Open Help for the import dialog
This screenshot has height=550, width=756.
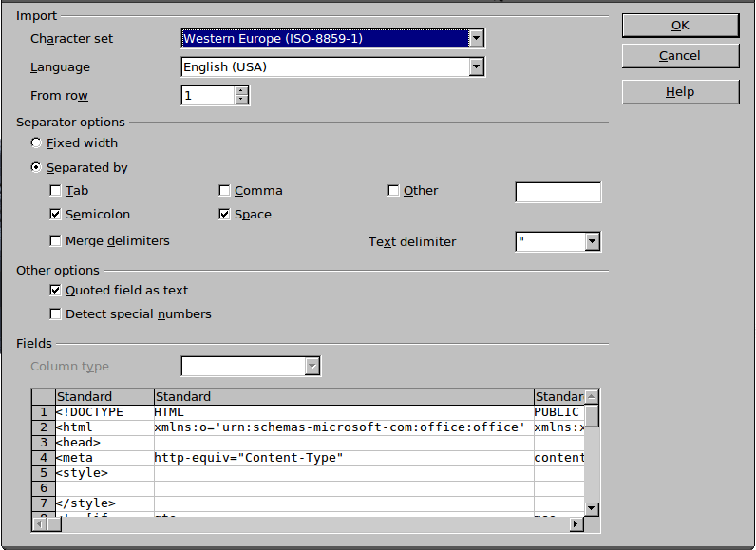680,92
